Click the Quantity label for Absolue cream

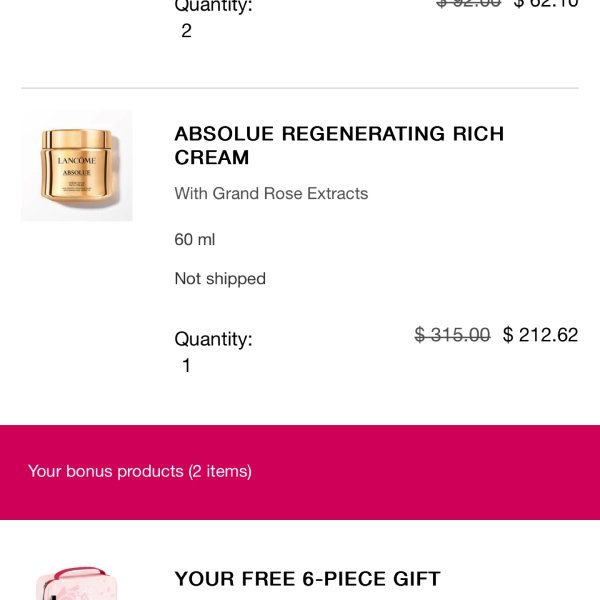(213, 339)
